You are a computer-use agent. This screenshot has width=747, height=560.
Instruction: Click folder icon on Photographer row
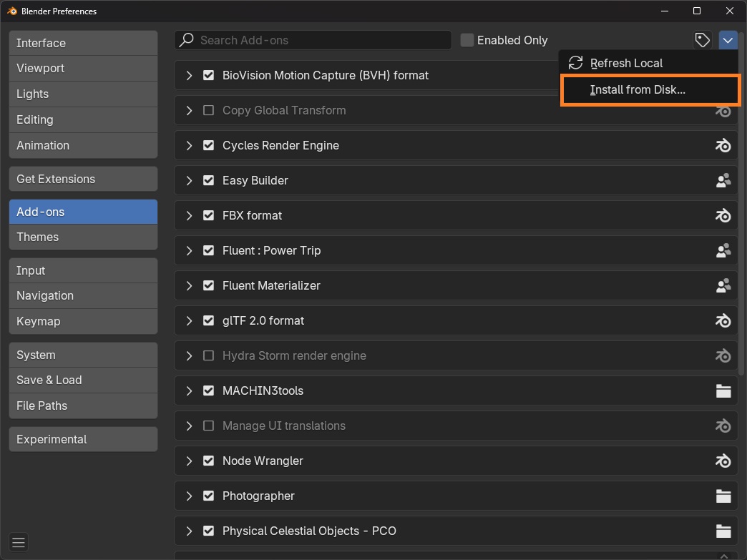[x=723, y=496]
